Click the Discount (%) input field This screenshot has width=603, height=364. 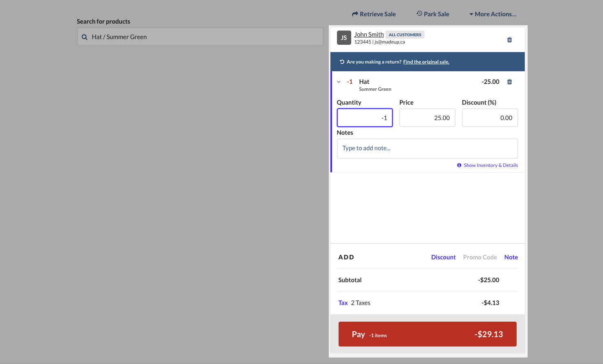pyautogui.click(x=490, y=118)
